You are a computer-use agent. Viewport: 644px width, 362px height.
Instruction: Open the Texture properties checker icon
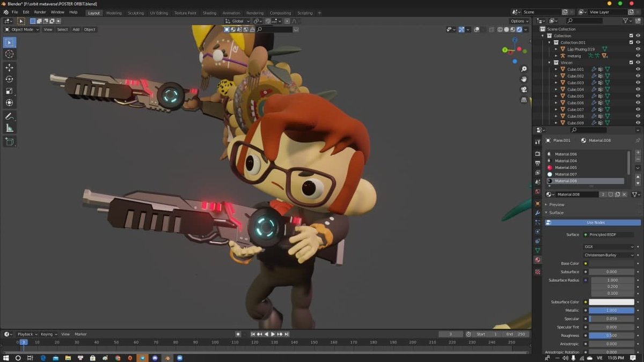pyautogui.click(x=538, y=272)
